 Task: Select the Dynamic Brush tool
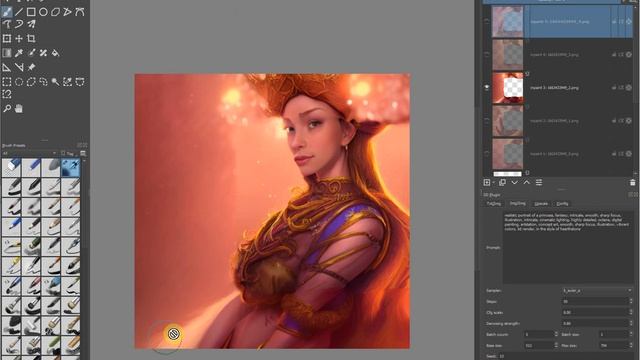tap(19, 24)
